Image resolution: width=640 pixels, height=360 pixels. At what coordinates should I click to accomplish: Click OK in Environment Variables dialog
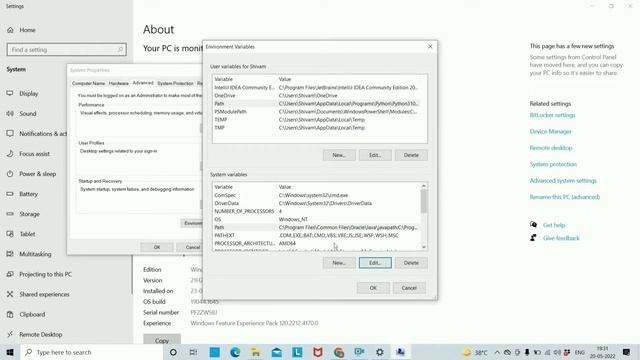(x=373, y=288)
